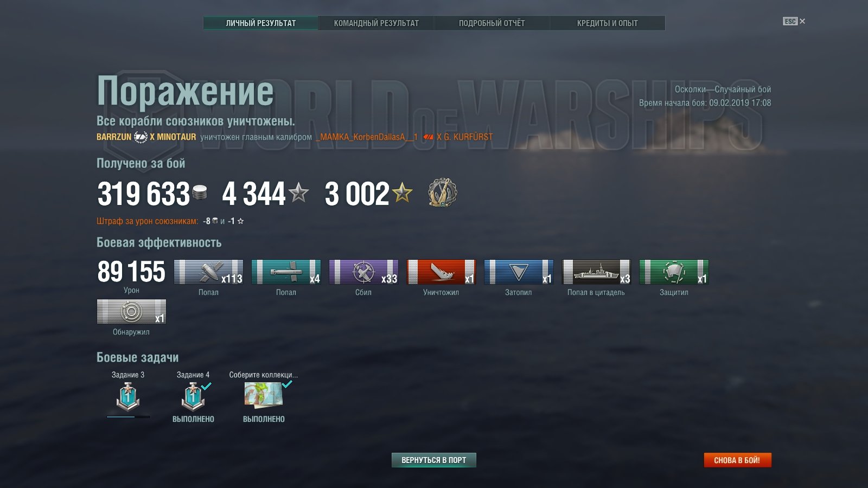Viewport: 868px width, 488px height.
Task: Click the Обнаружил spotted ribbon
Action: click(131, 311)
